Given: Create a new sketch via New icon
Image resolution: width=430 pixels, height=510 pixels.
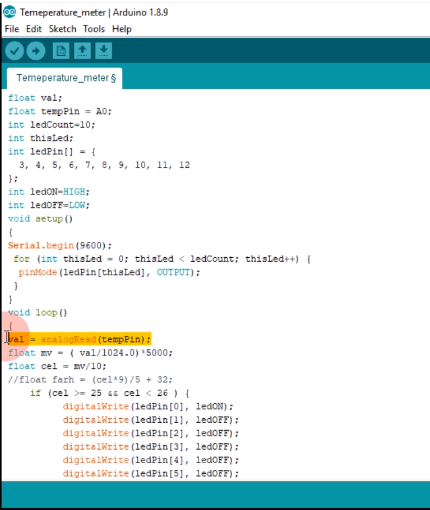Looking at the screenshot, I should pos(61,51).
